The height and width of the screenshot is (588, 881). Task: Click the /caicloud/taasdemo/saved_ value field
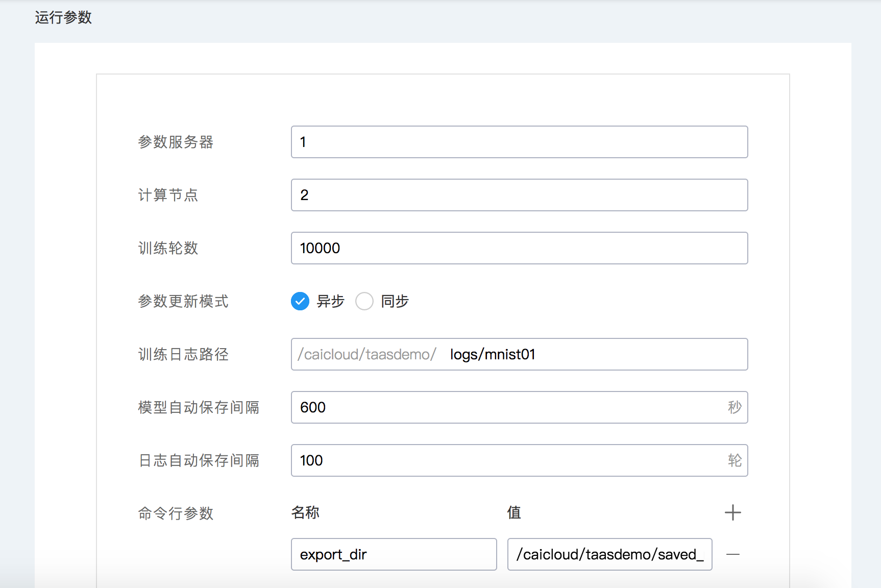[x=609, y=554]
